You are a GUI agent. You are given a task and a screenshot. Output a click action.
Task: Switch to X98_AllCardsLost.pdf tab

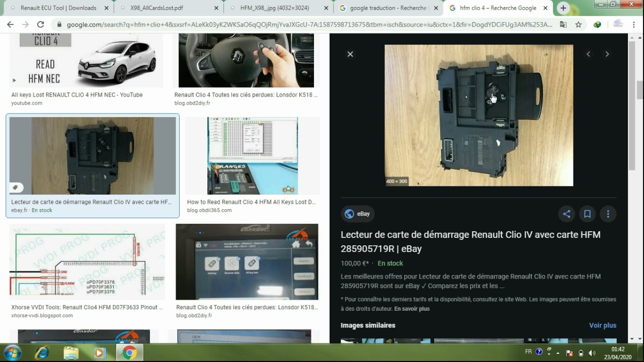pyautogui.click(x=170, y=8)
